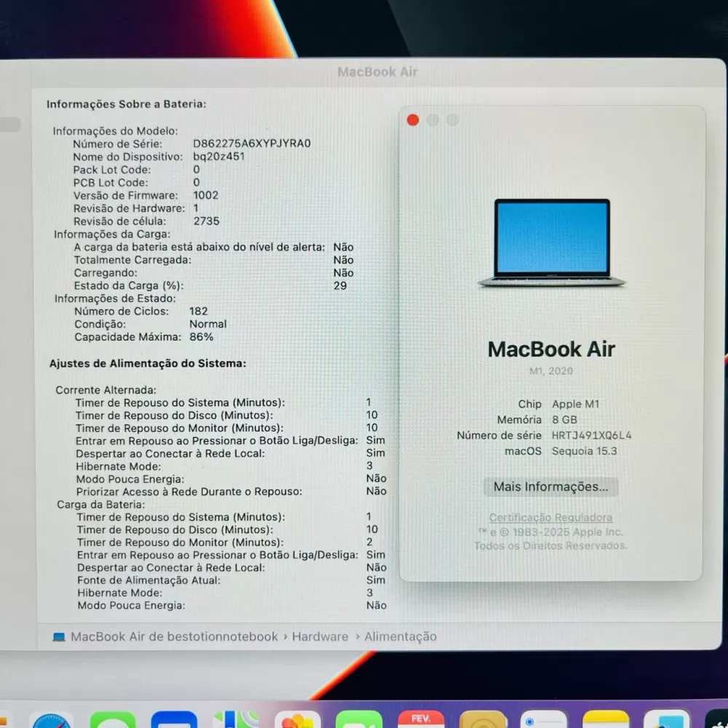Open Safari from the Dock
Image resolution: width=728 pixels, height=728 pixels.
pyautogui.click(x=51, y=720)
